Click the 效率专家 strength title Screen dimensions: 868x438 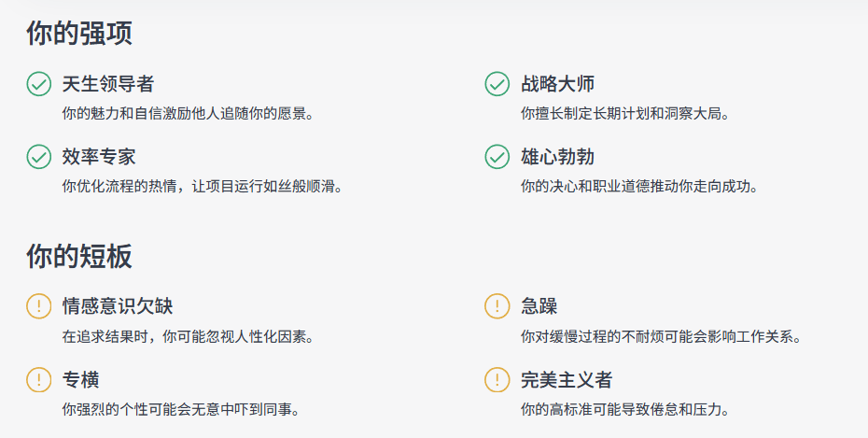[x=99, y=157]
